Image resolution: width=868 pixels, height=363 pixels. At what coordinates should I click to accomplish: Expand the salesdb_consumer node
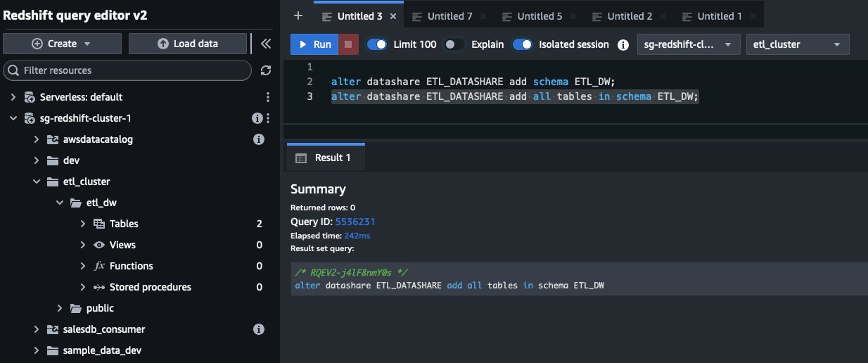37,329
